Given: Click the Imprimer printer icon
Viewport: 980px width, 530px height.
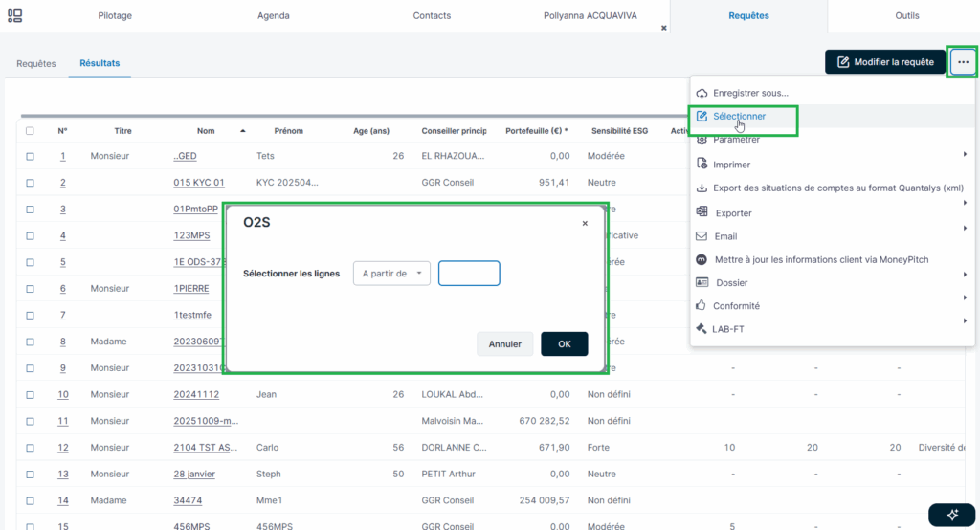Looking at the screenshot, I should (x=702, y=165).
